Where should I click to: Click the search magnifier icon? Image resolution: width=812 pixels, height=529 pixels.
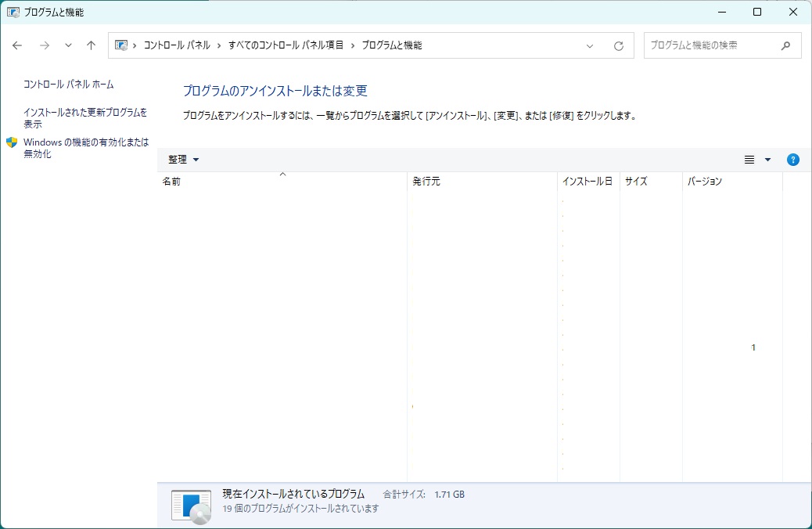click(x=785, y=45)
